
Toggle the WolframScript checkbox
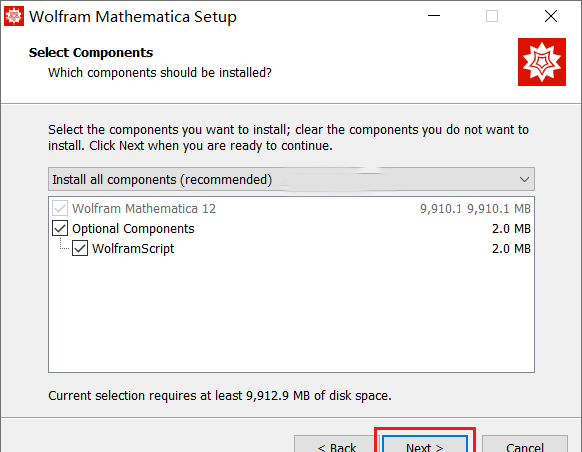(80, 248)
